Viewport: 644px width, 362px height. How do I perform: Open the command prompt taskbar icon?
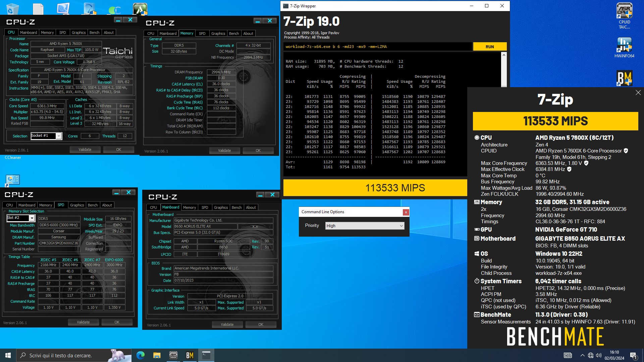[x=206, y=355]
